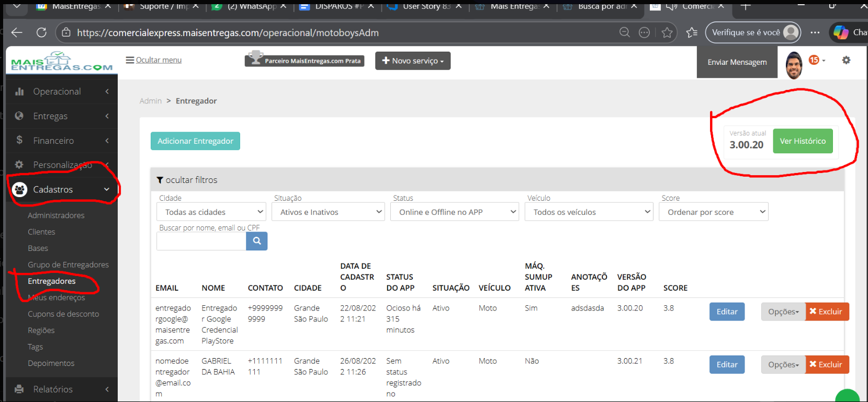
Task: Open Copilot chat icon
Action: click(841, 32)
